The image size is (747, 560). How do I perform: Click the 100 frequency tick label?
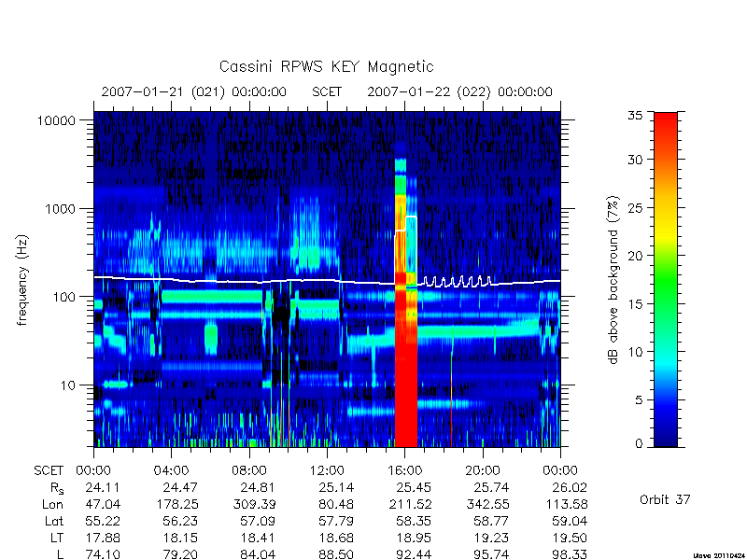tap(64, 297)
